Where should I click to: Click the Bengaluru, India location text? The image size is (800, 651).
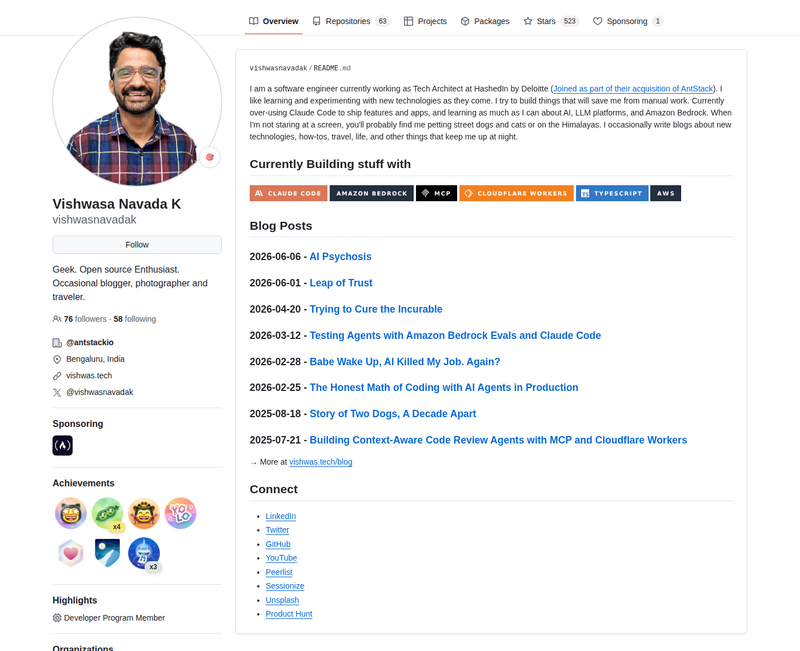(x=95, y=359)
